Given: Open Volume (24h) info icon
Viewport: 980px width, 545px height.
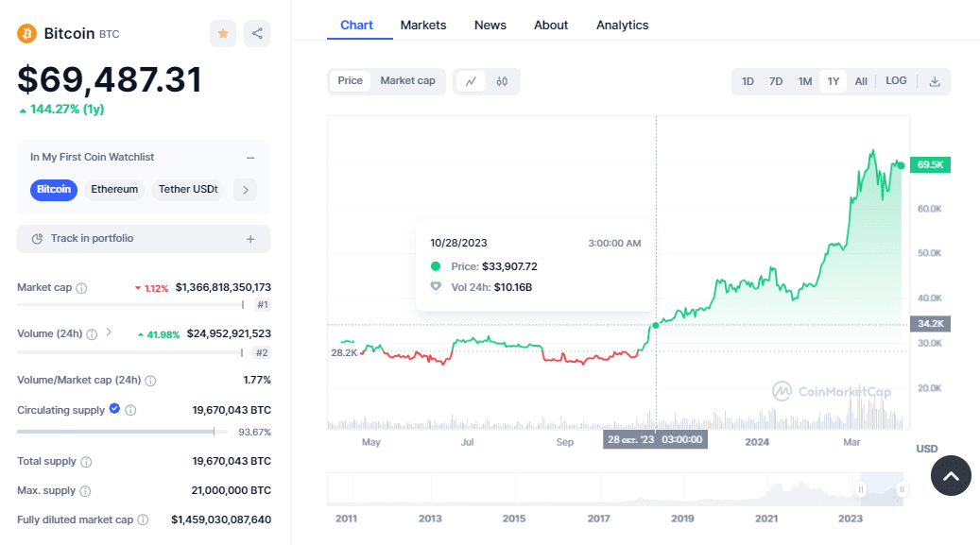Looking at the screenshot, I should (92, 334).
